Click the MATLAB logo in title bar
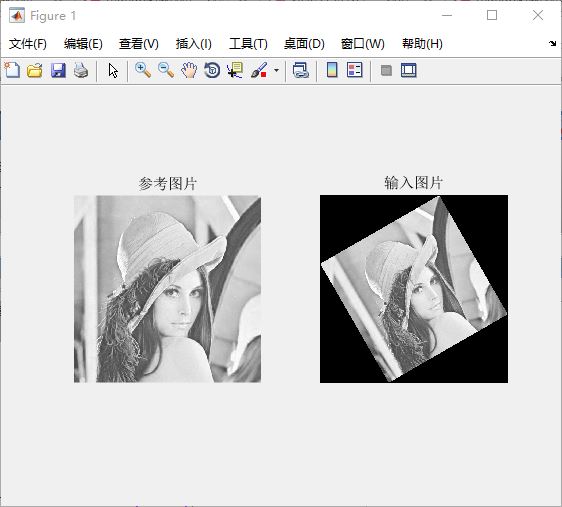The height and width of the screenshot is (507, 562). (17, 15)
